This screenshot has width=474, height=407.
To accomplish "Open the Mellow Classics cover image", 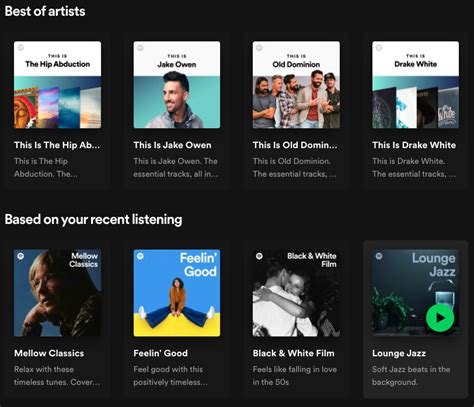I will 57,293.
